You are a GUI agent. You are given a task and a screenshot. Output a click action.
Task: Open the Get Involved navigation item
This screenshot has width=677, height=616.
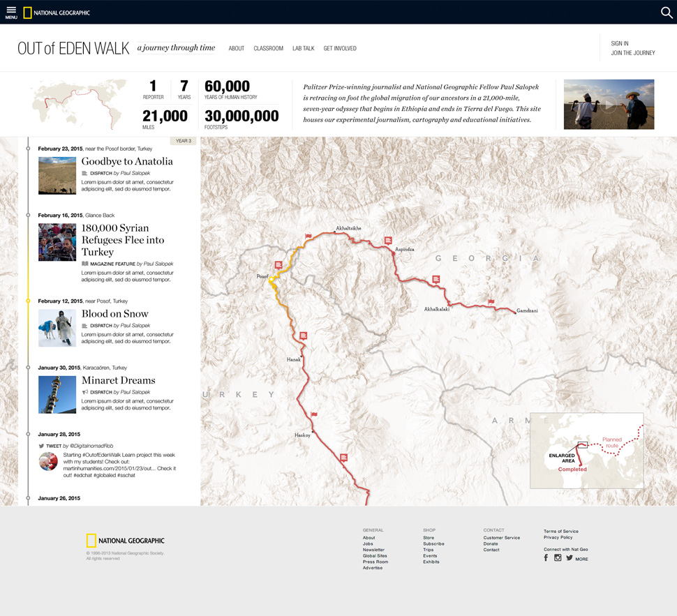(x=340, y=48)
